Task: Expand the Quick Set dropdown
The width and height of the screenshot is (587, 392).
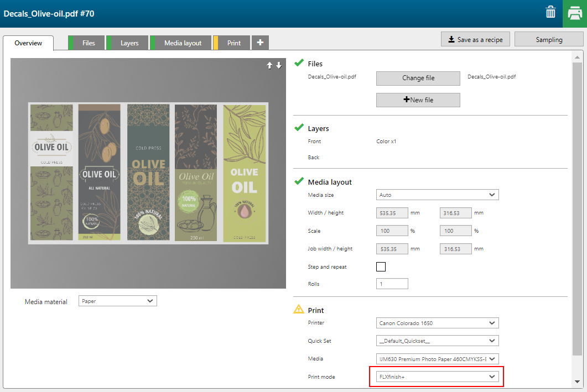Action: coord(437,341)
